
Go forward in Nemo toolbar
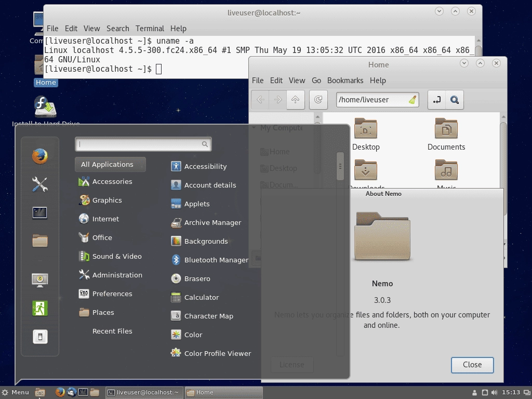[278, 100]
